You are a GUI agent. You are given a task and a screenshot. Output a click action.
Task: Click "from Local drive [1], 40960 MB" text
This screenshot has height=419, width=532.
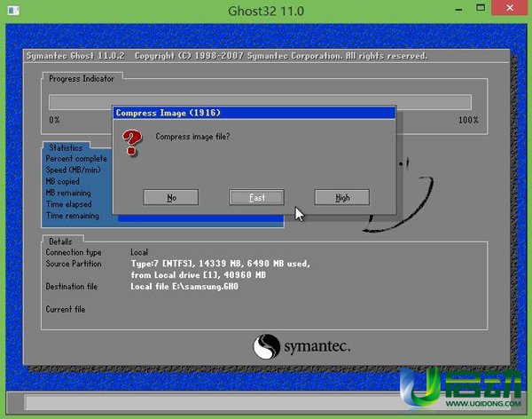click(x=199, y=275)
